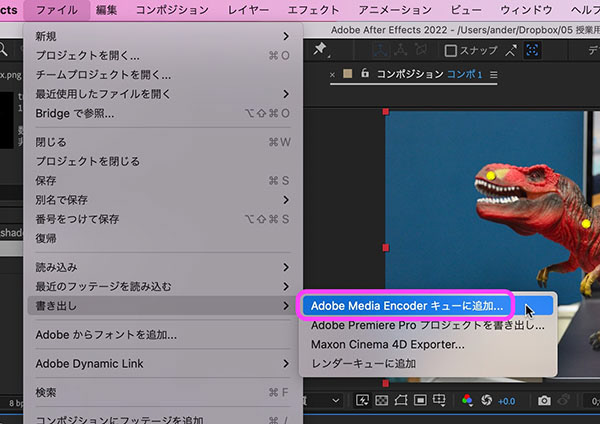Viewport: 600px width, 424px height.
Task: Choose Adobe からフォントを追加…
Action: [x=163, y=335]
